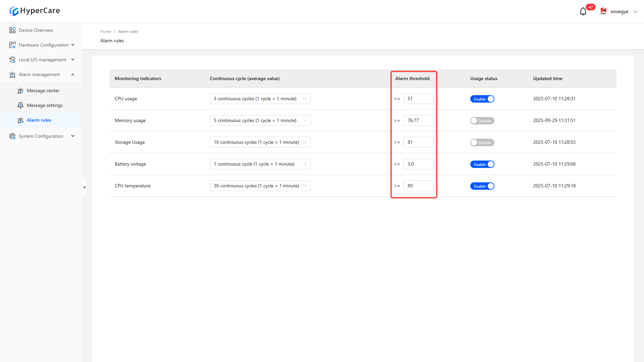Collapse the sidebar with arrow handle
Screen dimensions: 644x362
[84, 187]
